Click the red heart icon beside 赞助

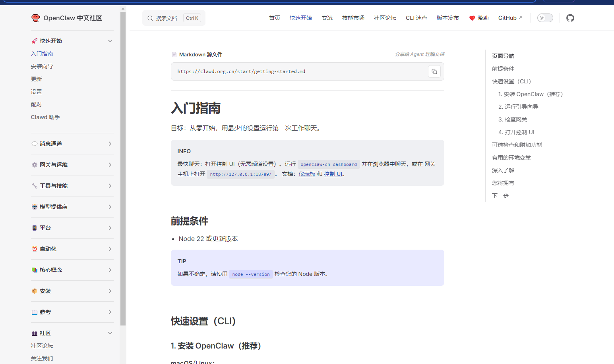pos(472,18)
